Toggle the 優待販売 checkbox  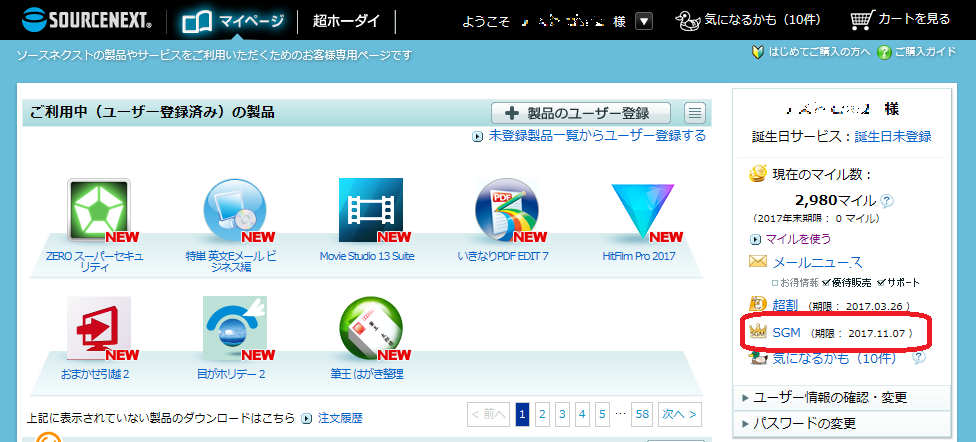826,283
